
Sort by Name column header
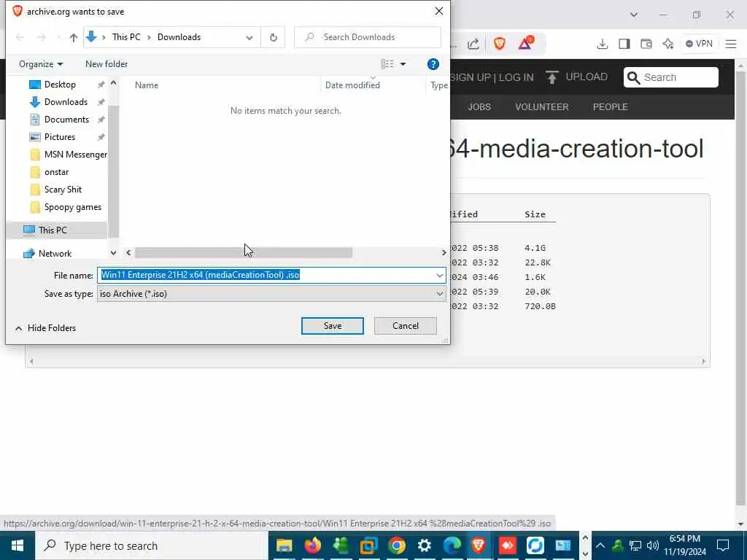[x=146, y=85]
